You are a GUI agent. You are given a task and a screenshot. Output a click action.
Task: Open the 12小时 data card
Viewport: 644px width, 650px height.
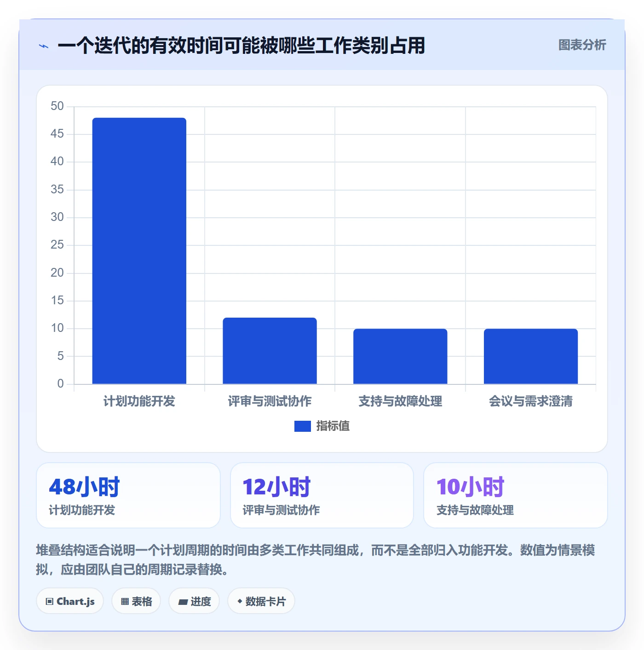[322, 495]
